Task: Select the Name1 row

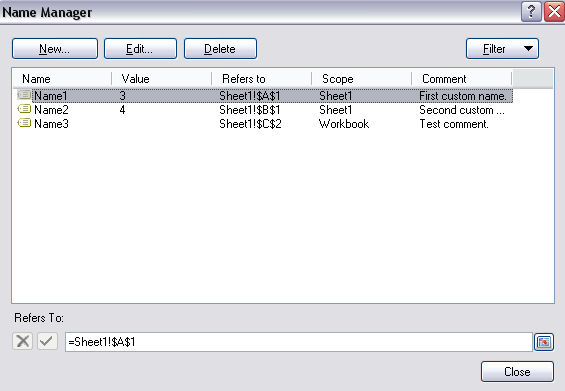Action: pos(264,95)
